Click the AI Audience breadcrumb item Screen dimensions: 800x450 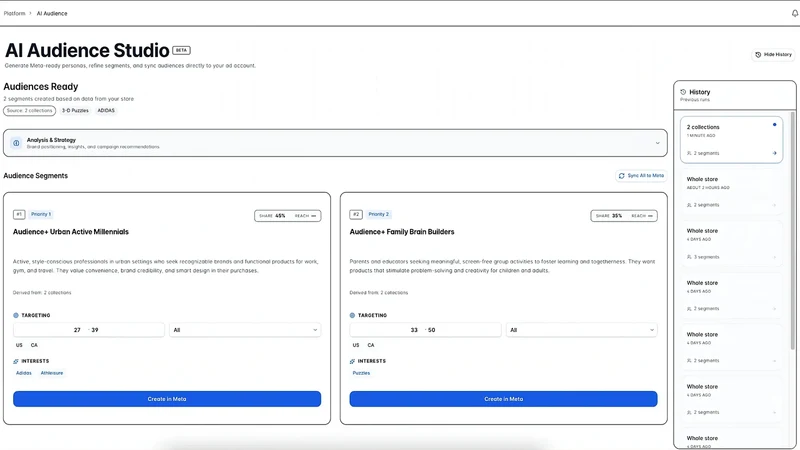[x=52, y=13]
